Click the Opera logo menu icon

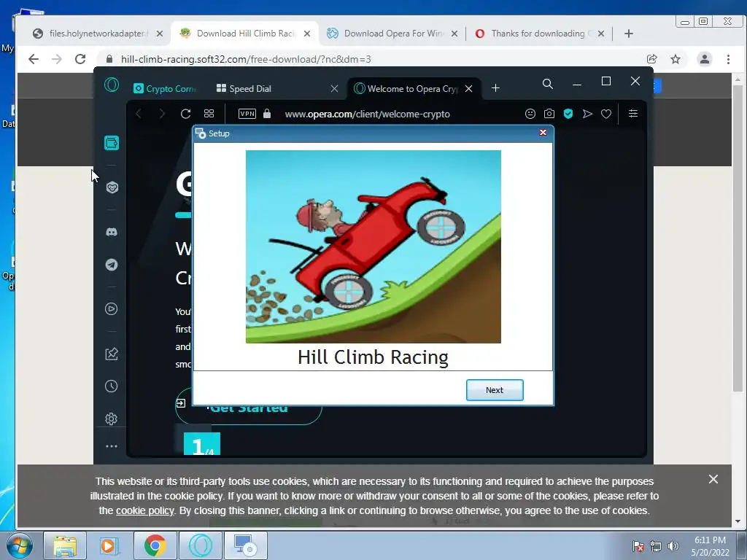coord(112,85)
